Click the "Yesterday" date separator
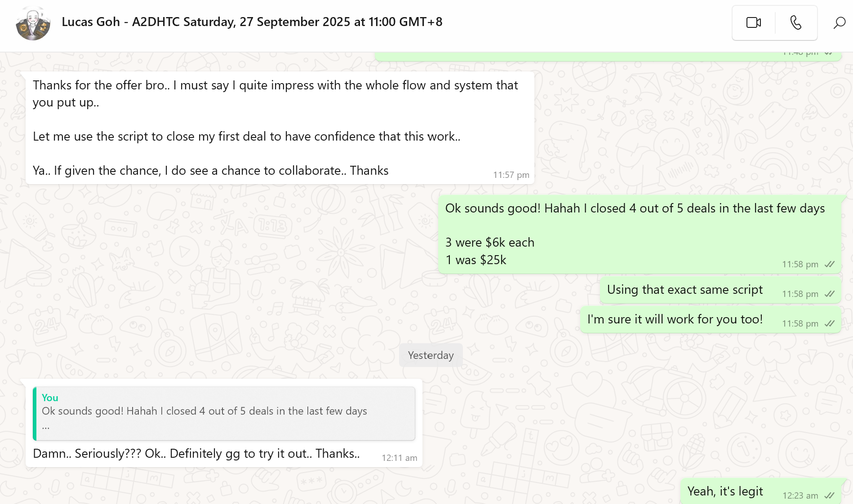853x504 pixels. (x=431, y=355)
